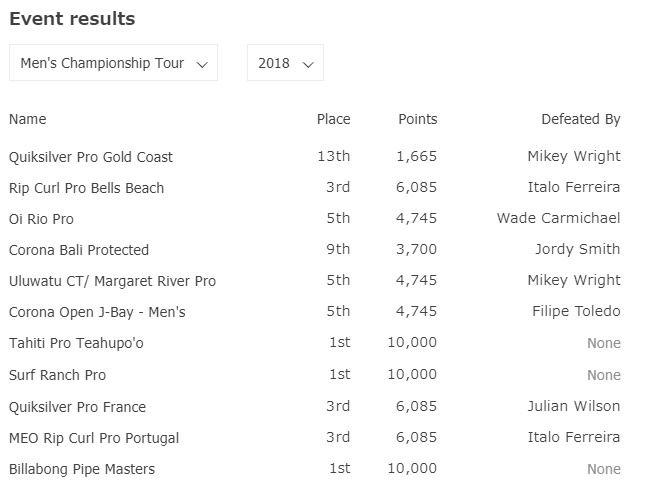This screenshot has height=485, width=664.
Task: Open Corona Bali Protected event
Action: 79,250
